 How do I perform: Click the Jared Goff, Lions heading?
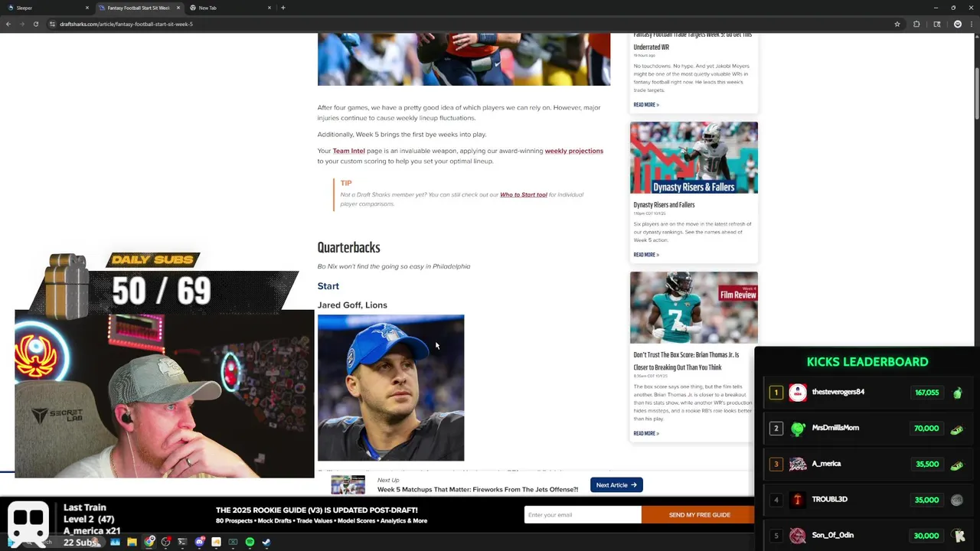coord(352,305)
